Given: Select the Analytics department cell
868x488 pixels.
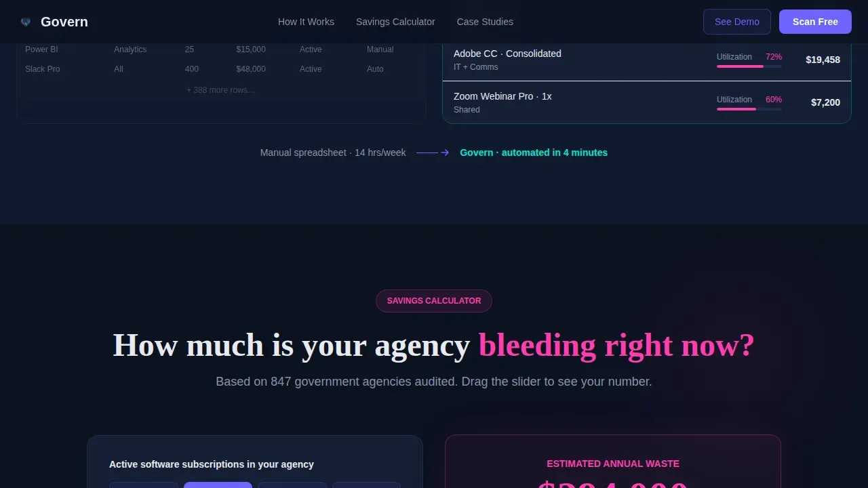Looking at the screenshot, I should (130, 49).
